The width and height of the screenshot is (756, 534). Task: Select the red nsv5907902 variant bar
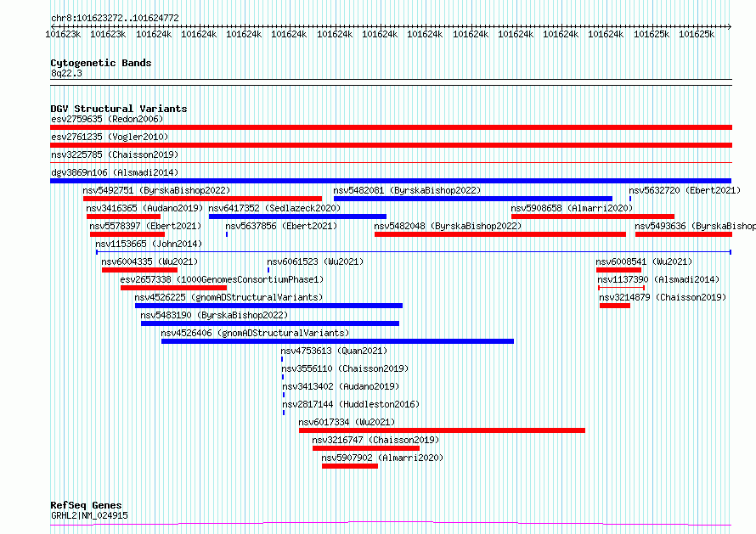point(350,466)
